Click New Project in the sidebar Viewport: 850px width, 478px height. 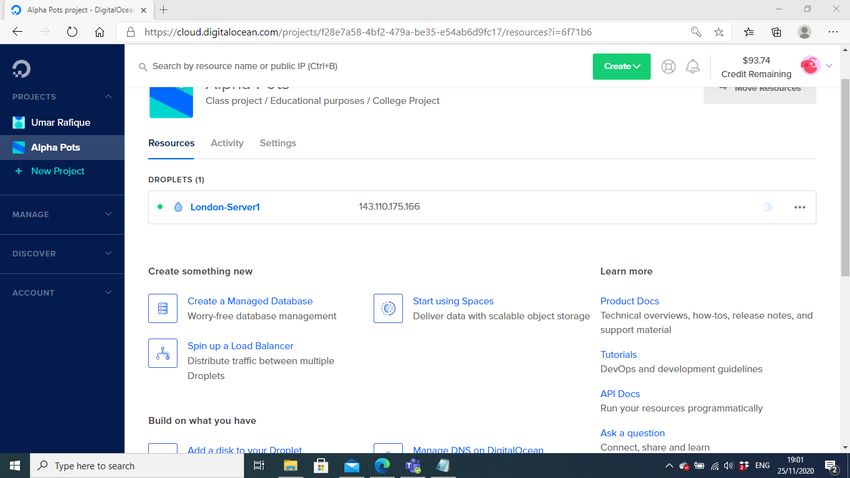[57, 171]
